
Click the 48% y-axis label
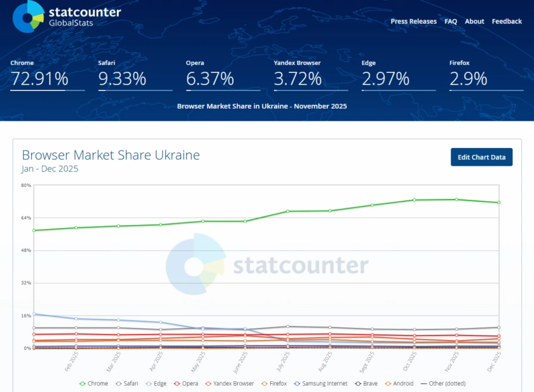(26, 250)
